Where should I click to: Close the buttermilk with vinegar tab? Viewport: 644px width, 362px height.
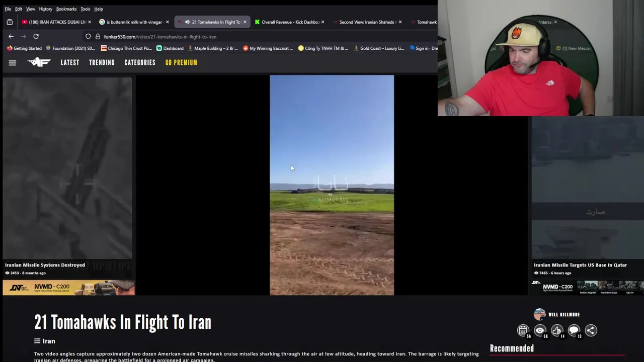pyautogui.click(x=167, y=22)
